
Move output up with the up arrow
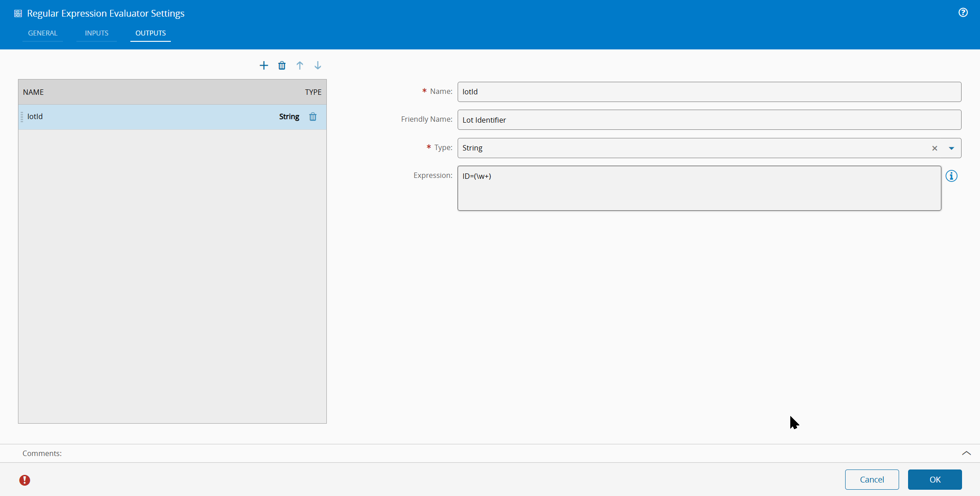(x=300, y=66)
